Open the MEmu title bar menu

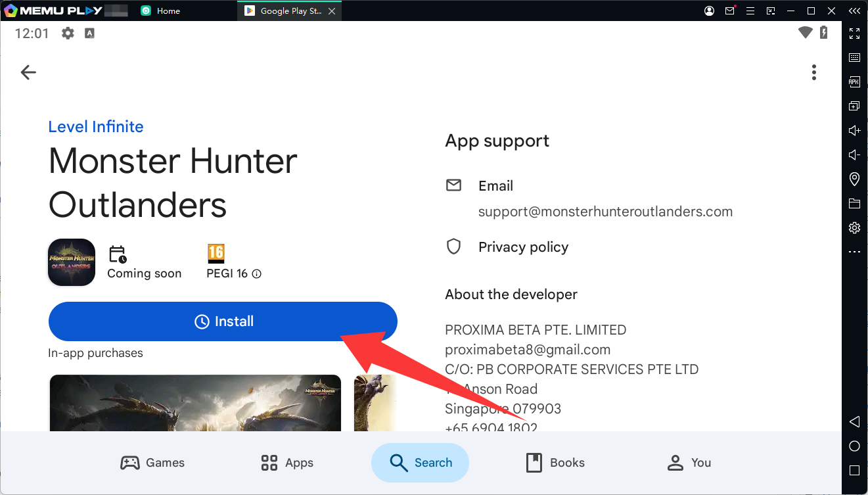point(750,11)
